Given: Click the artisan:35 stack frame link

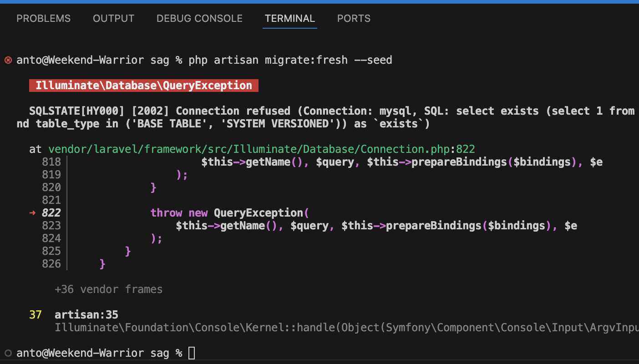Looking at the screenshot, I should 86,315.
